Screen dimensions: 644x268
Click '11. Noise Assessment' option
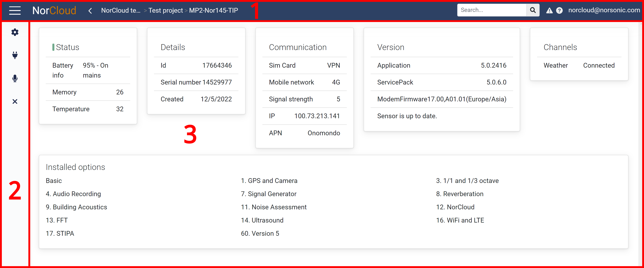click(274, 207)
